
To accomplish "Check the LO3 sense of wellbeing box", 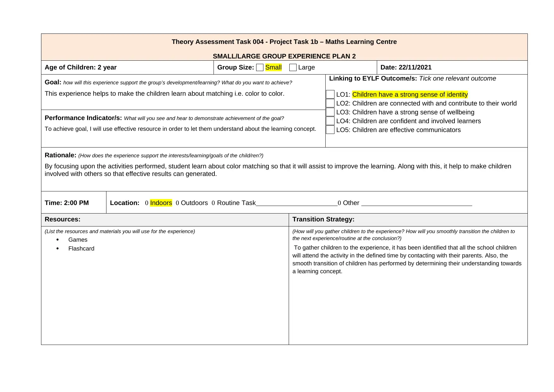I will (330, 112).
